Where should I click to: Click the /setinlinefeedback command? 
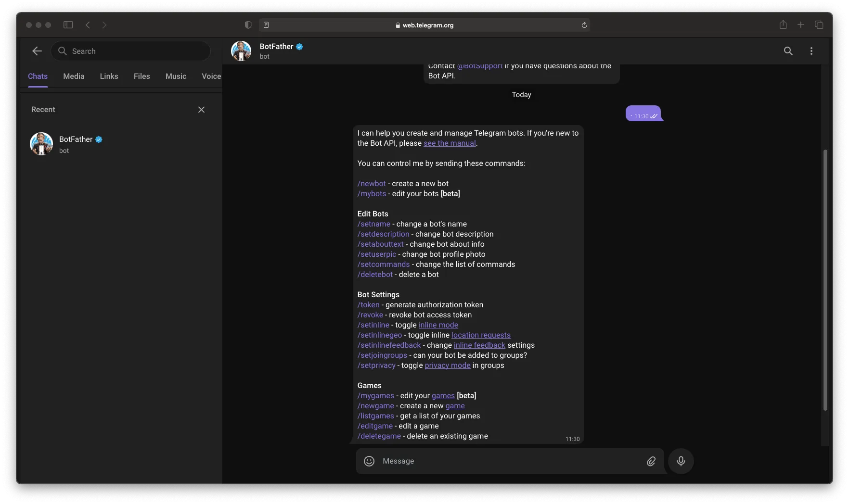[389, 345]
